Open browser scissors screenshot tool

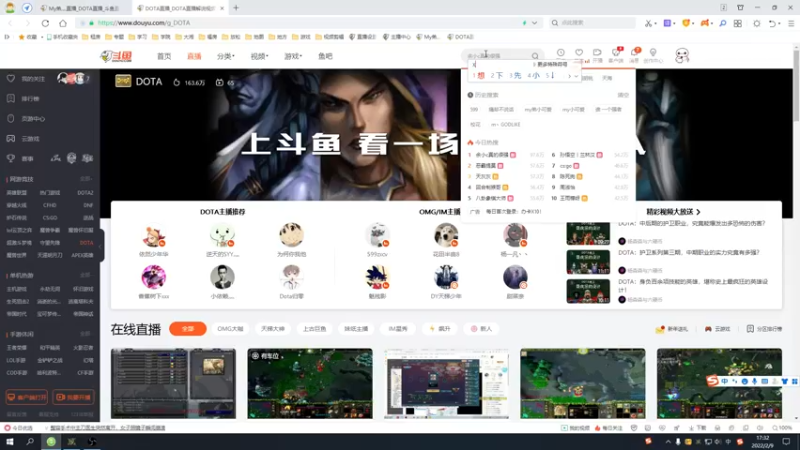pos(648,23)
